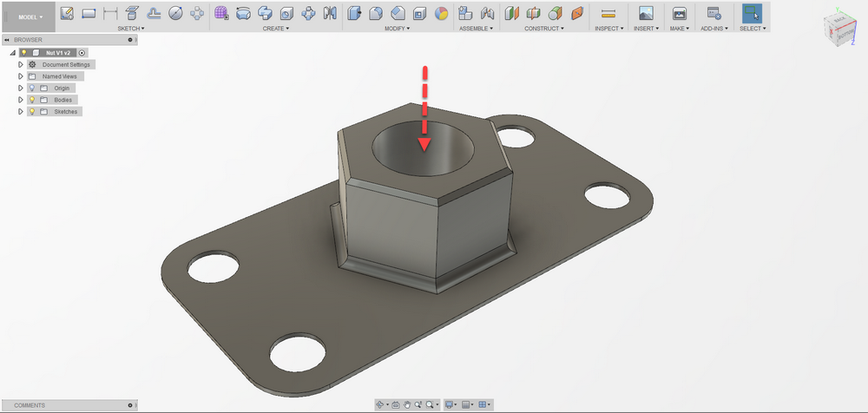This screenshot has width=868, height=413.
Task: Select the Pan hand tool in navigation bar
Action: 407,404
